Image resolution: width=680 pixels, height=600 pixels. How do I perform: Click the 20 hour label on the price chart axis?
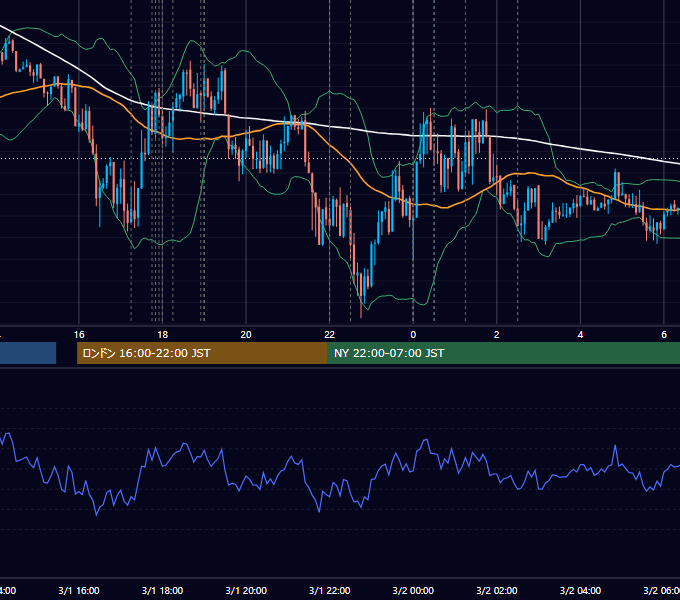[x=246, y=335]
